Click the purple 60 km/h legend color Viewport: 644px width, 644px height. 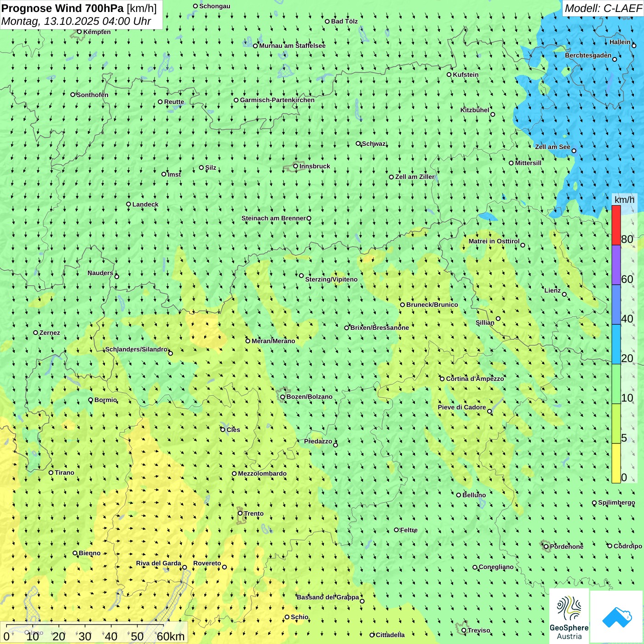pos(616,265)
